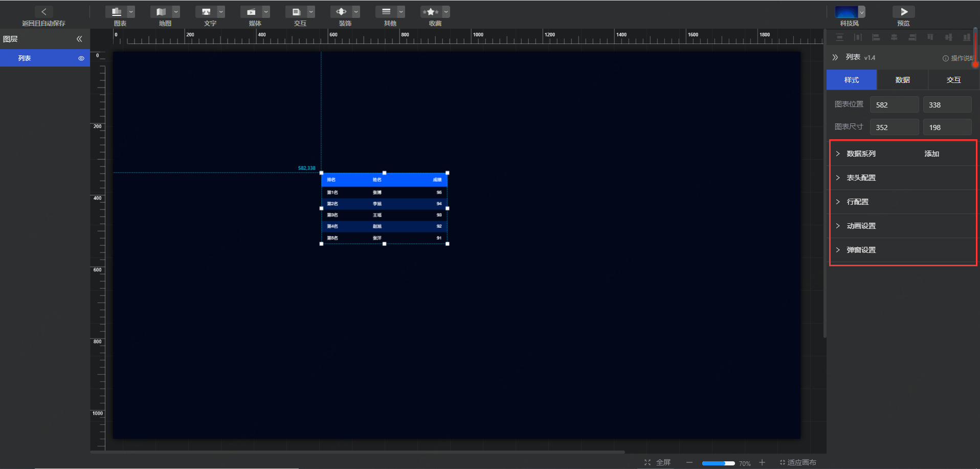The width and height of the screenshot is (980, 469).
Task: Click the chart height field 198
Action: (947, 127)
